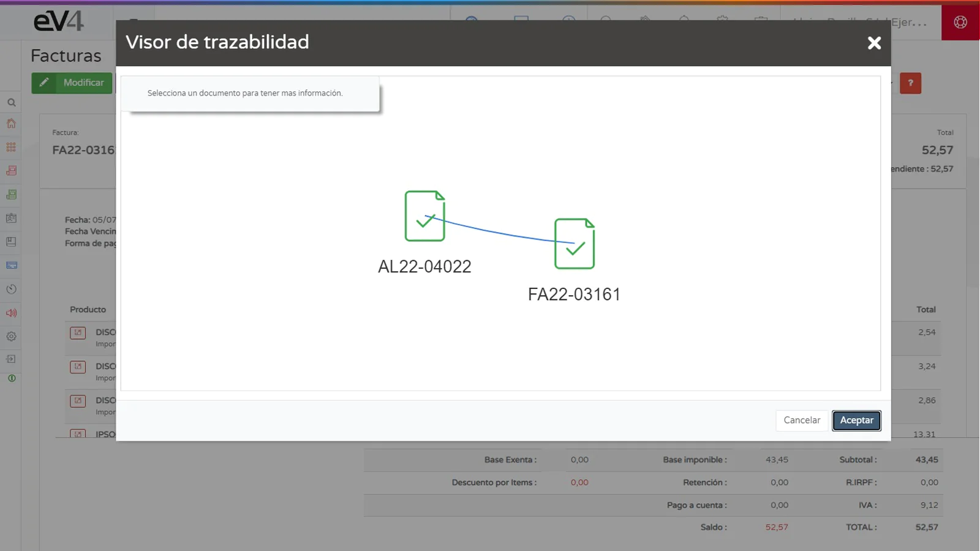
Task: Confirm with the Aceptar button
Action: [856, 420]
